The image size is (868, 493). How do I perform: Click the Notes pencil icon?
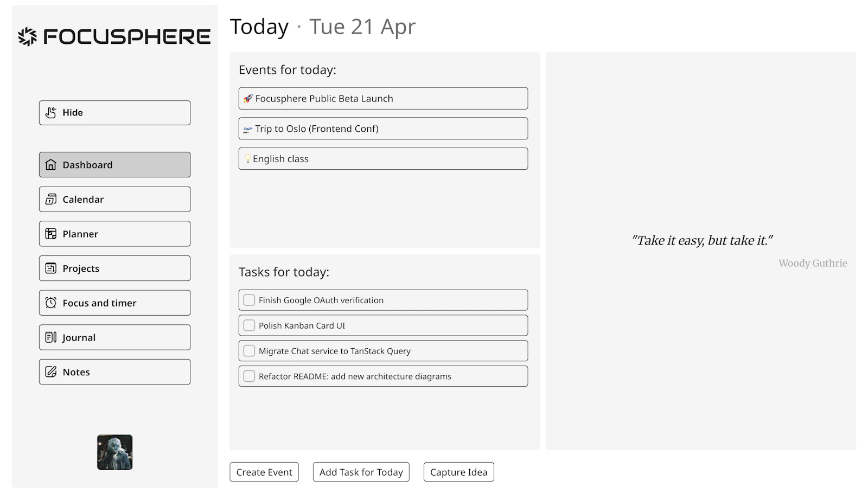click(x=51, y=372)
